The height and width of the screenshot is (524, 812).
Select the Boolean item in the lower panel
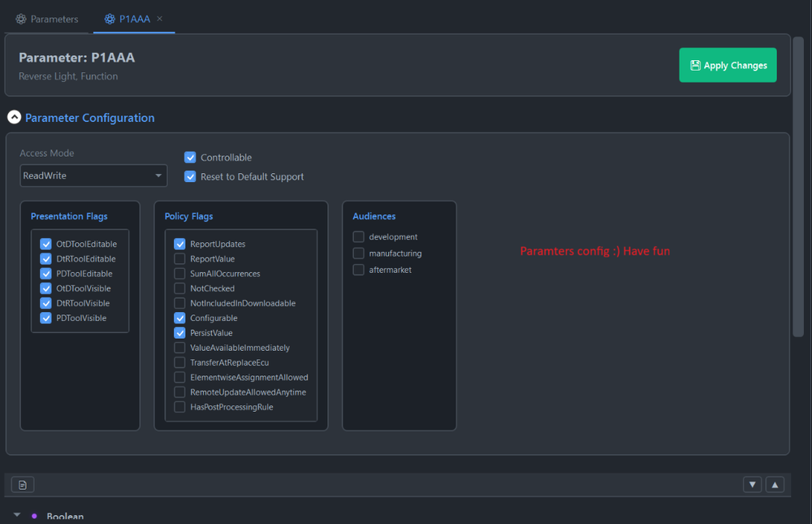click(x=64, y=517)
